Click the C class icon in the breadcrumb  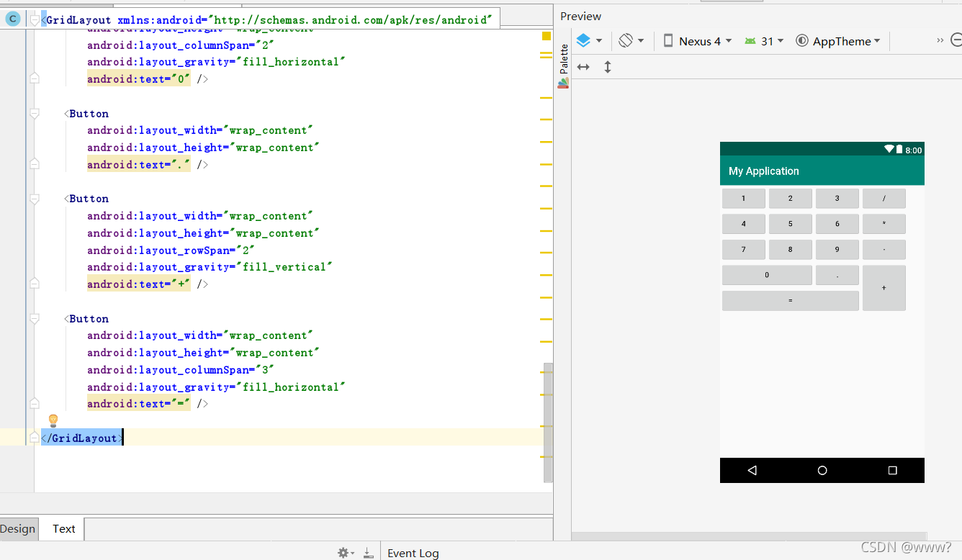[x=12, y=19]
